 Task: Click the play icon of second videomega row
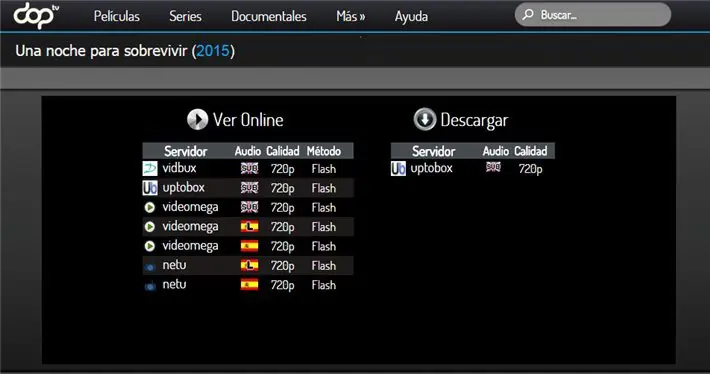pos(149,226)
